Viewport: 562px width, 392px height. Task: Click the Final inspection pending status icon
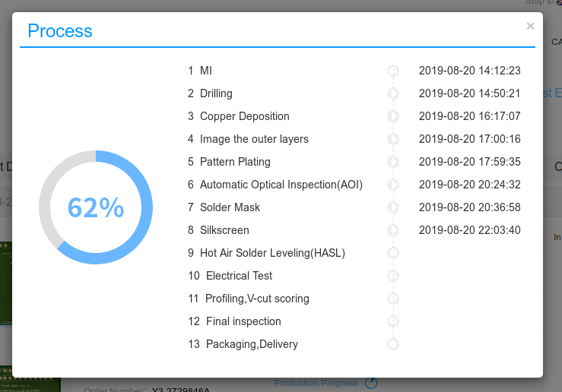[x=393, y=321]
